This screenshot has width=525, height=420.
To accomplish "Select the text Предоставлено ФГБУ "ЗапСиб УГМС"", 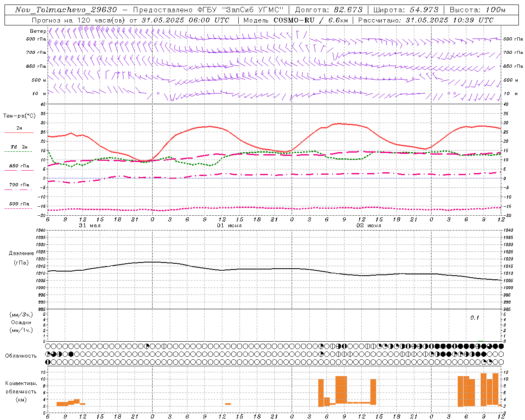I will (208, 10).
